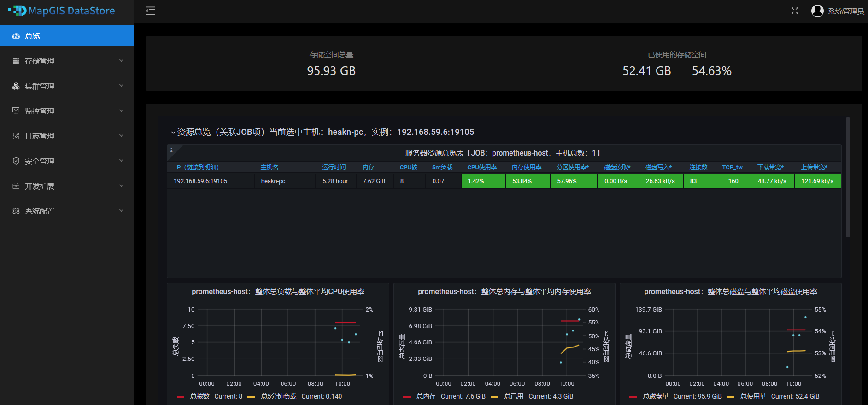
Task: Click the MapGIS DataStore logo
Action: point(61,11)
